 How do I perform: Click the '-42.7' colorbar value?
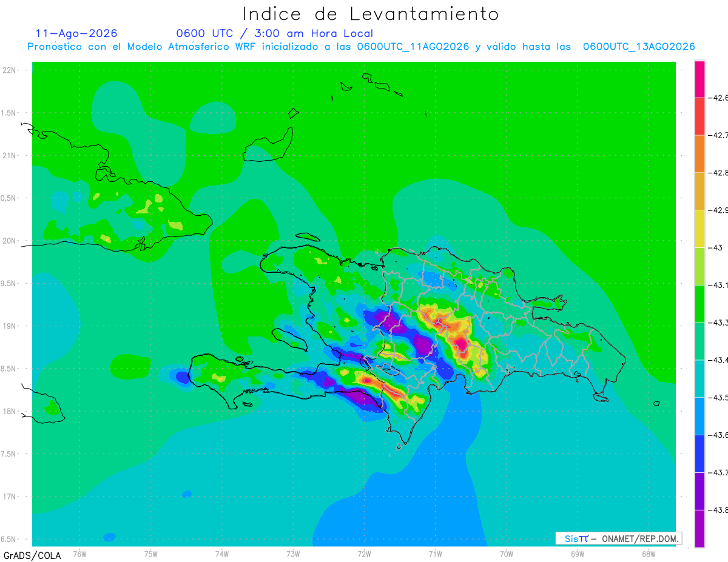pos(718,135)
